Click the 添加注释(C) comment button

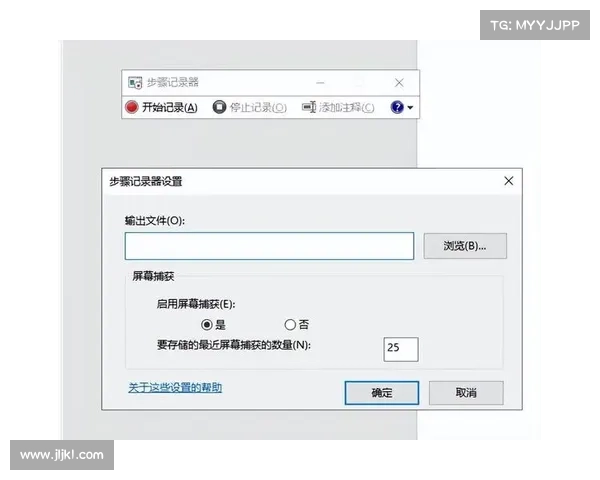[x=338, y=107]
